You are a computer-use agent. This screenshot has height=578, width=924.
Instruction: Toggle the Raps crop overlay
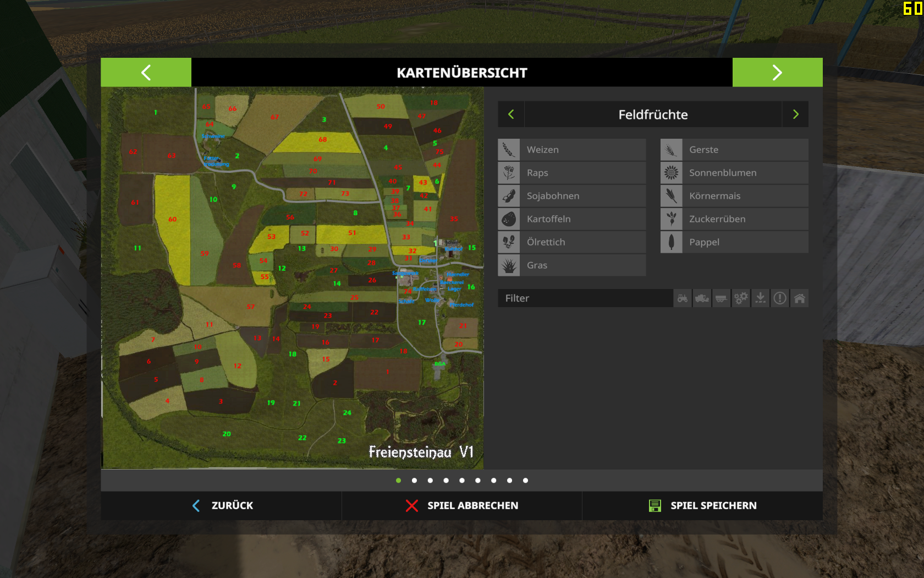(x=572, y=173)
